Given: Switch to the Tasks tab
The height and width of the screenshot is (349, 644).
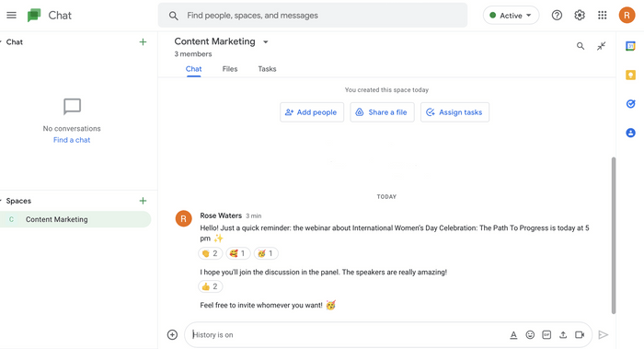Looking at the screenshot, I should 267,69.
